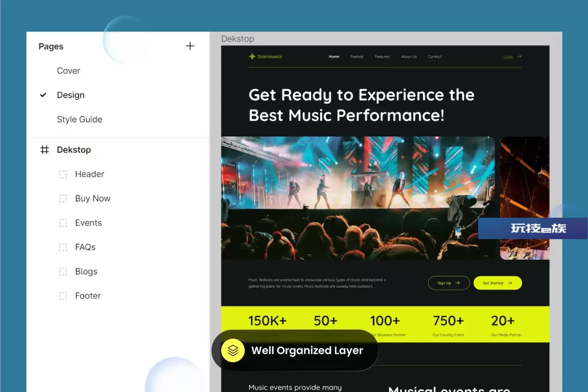The width and height of the screenshot is (588, 392).
Task: Click the concert stage hero image
Action: 358,198
